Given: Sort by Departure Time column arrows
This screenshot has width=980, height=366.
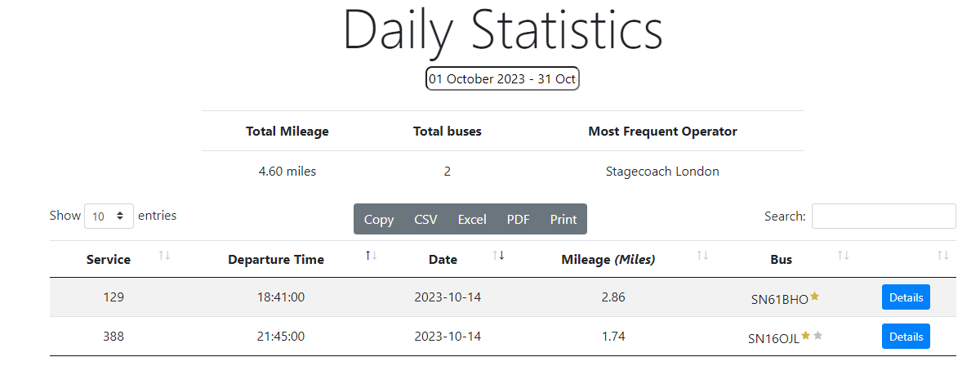Looking at the screenshot, I should (372, 256).
